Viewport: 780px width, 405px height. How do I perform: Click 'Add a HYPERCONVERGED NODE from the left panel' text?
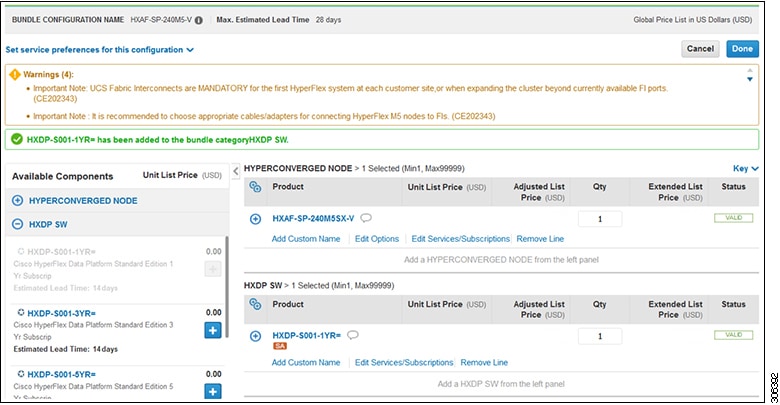click(501, 260)
